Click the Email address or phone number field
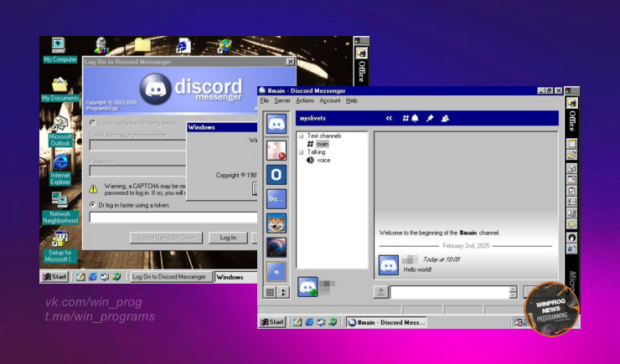The width and height of the screenshot is (620, 364). (x=137, y=146)
